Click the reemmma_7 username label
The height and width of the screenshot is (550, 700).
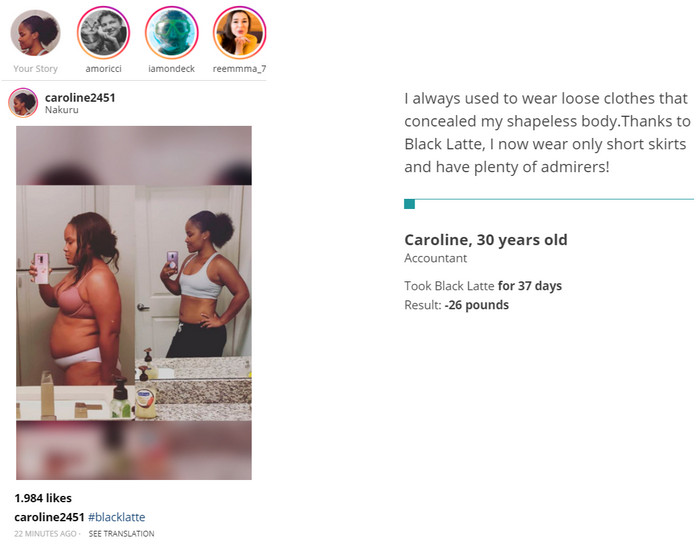click(x=239, y=69)
